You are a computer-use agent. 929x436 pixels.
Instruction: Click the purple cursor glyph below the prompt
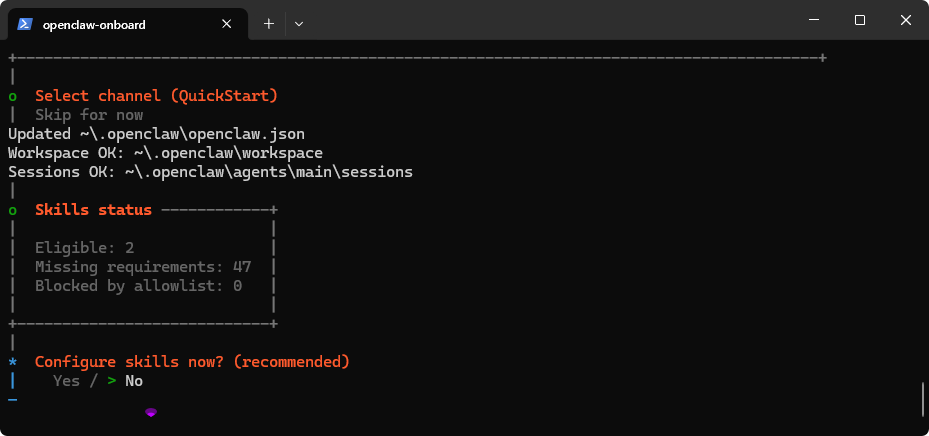[x=151, y=411]
